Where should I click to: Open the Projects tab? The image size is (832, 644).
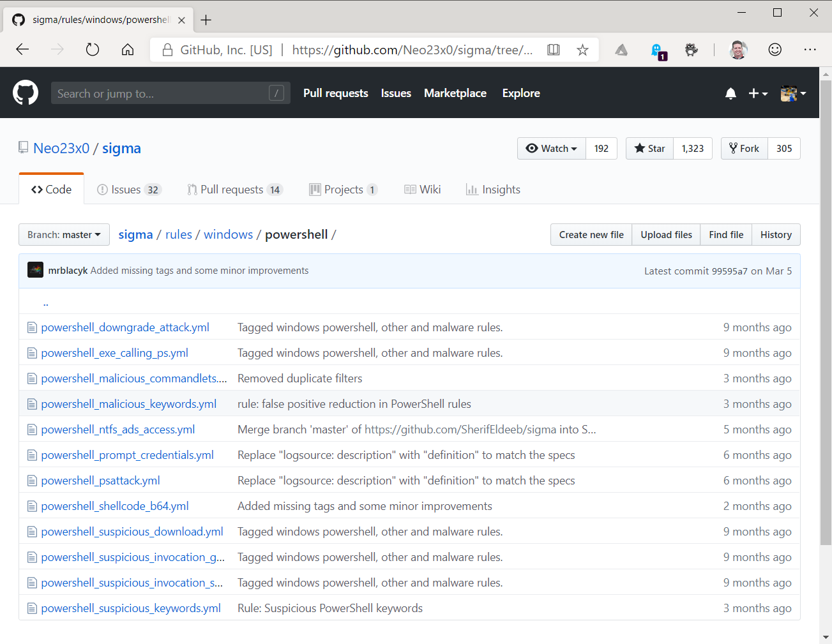[x=344, y=190]
